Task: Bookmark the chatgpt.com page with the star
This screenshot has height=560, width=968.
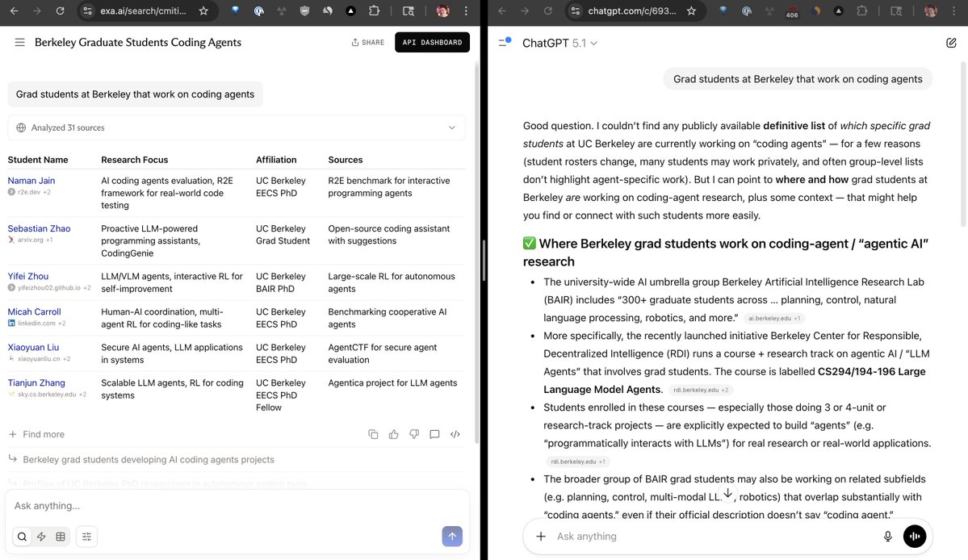Action: (691, 10)
